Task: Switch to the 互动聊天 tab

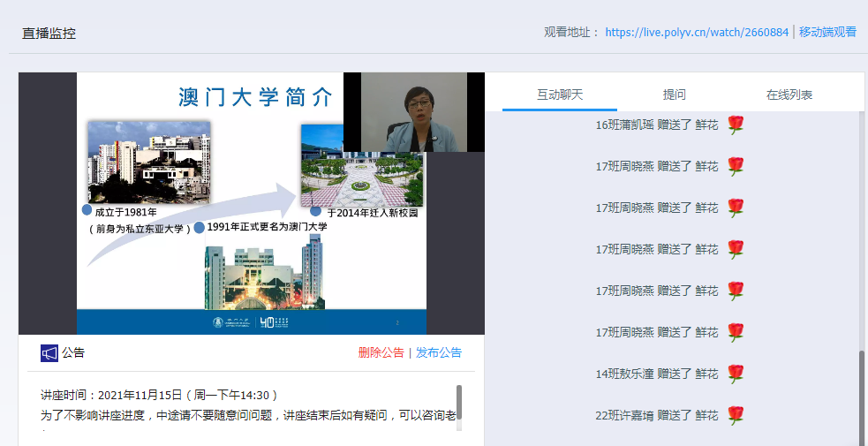Action: point(560,94)
